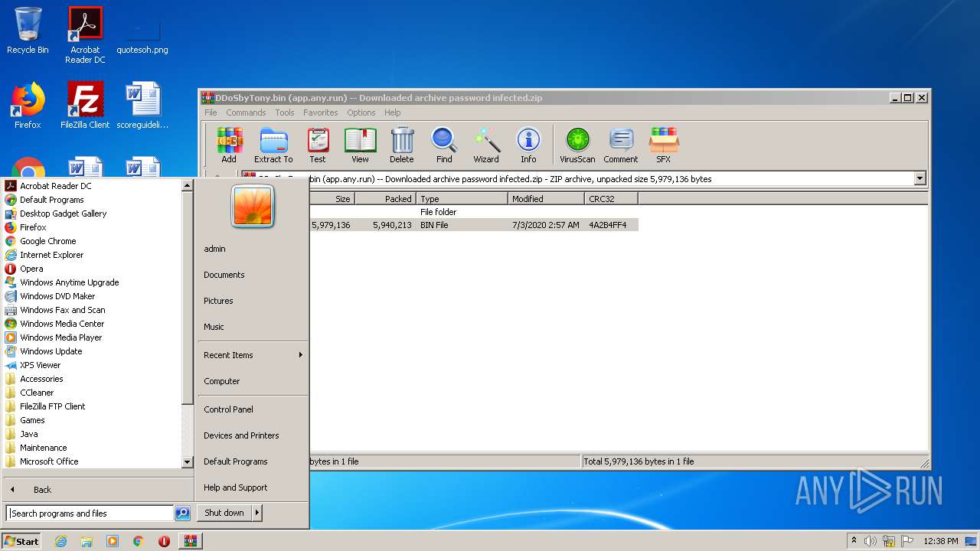Click the program list scroll-down arrow

(x=187, y=462)
